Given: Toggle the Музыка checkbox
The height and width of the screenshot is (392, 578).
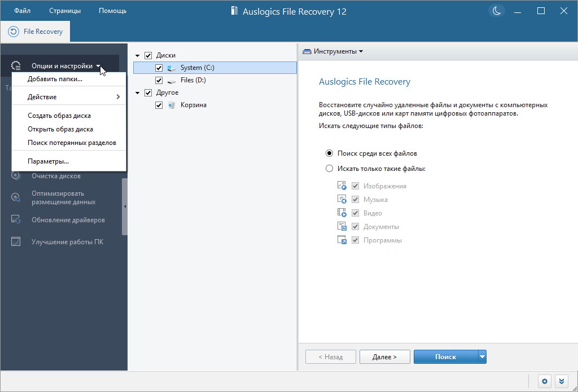Looking at the screenshot, I should coord(356,199).
